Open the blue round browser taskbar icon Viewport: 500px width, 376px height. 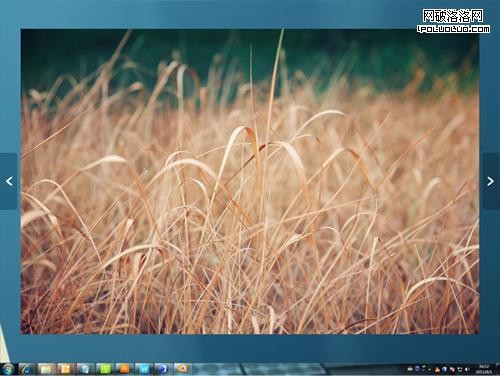point(163,369)
